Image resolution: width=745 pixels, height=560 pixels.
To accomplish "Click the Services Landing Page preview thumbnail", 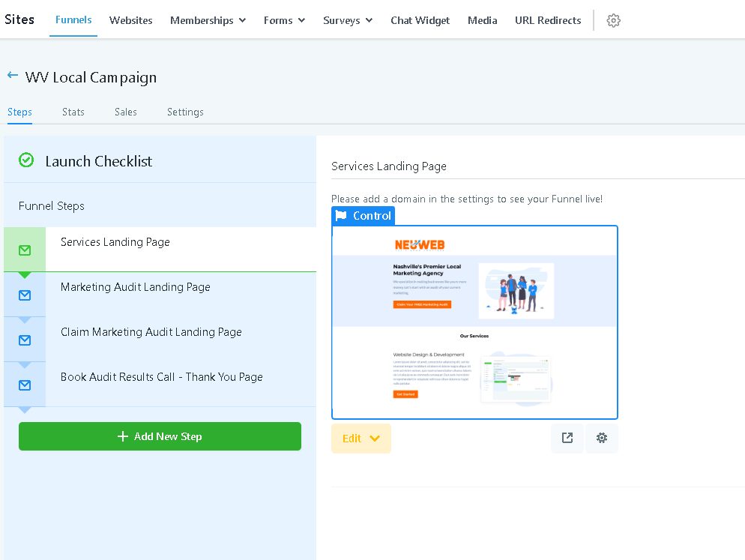I will point(474,322).
